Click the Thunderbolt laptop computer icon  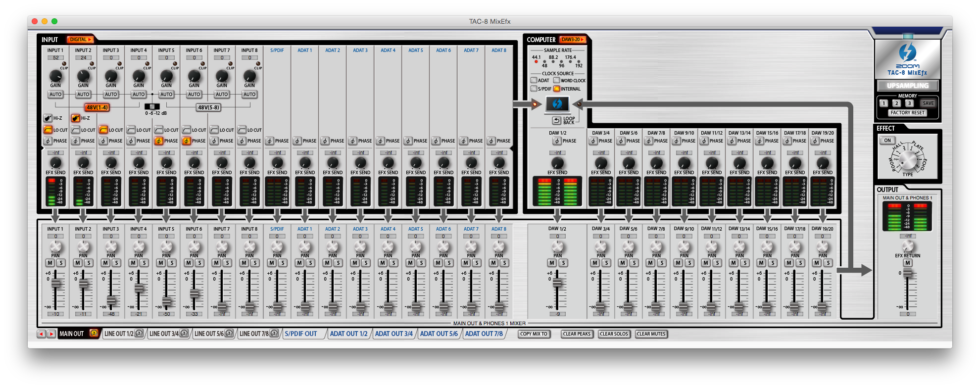click(x=557, y=104)
